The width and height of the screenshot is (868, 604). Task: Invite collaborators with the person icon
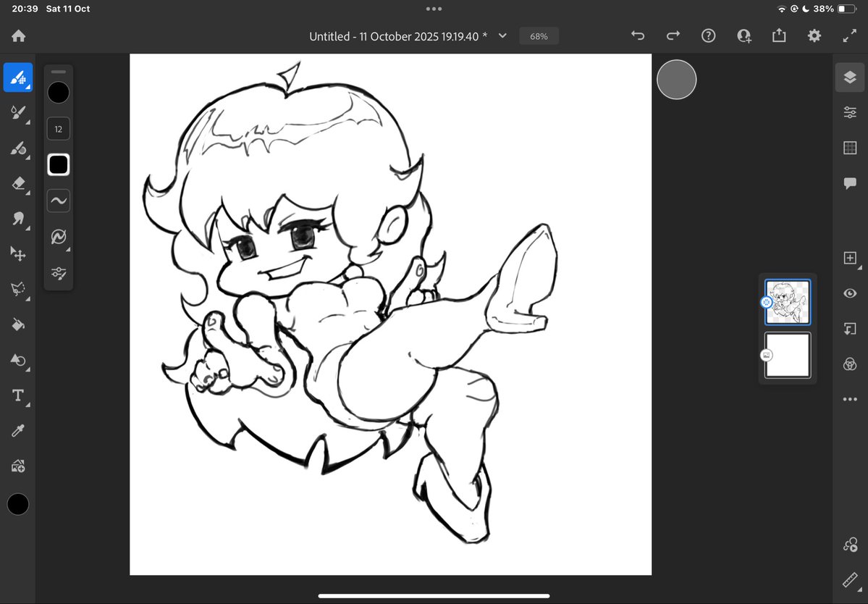[x=744, y=36]
